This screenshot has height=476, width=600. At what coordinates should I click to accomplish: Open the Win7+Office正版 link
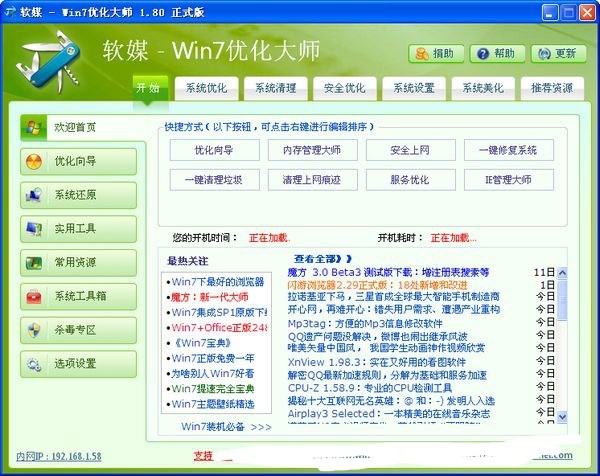coord(219,328)
